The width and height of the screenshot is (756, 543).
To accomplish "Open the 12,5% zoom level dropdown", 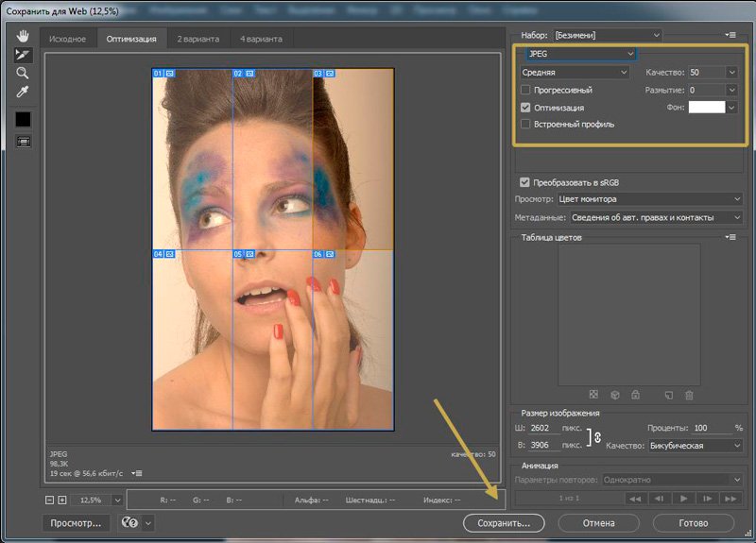I will (x=117, y=501).
